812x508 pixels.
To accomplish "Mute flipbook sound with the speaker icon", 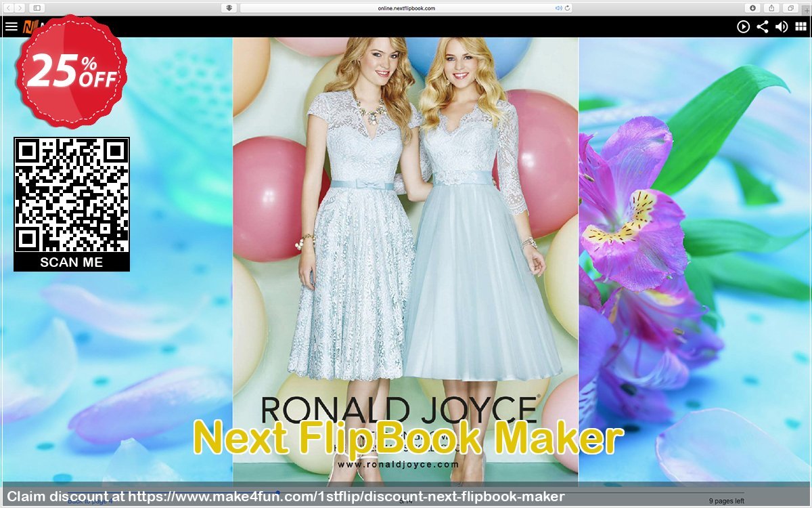I will tap(782, 26).
